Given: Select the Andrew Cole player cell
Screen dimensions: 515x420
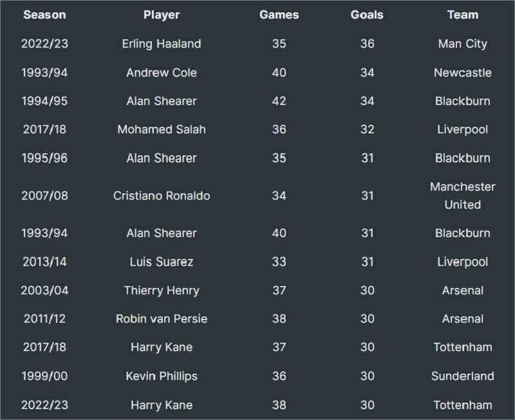Looking at the screenshot, I should tap(162, 73).
